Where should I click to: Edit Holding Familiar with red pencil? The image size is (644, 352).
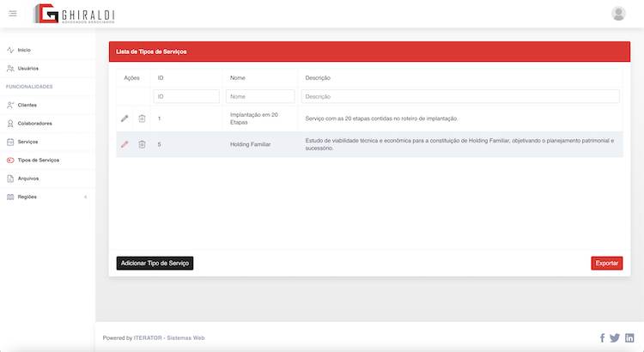[x=125, y=144]
